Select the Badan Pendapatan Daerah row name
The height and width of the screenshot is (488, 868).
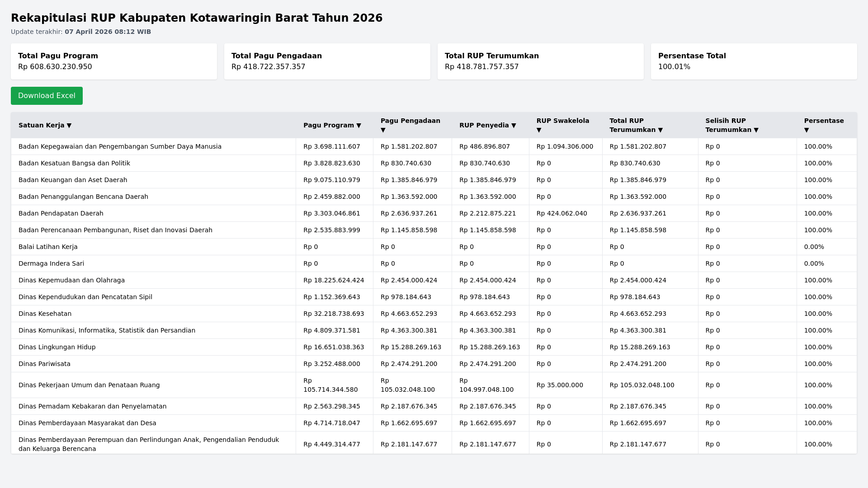(x=61, y=213)
